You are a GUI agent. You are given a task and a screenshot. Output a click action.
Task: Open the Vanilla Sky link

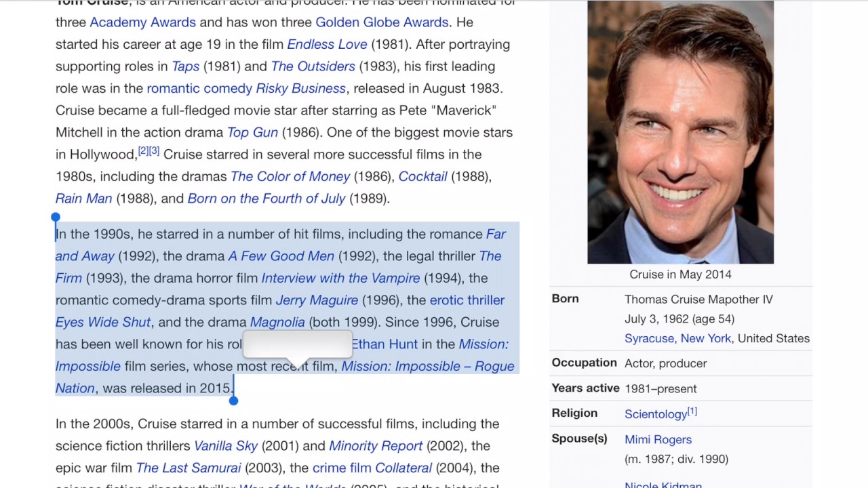pos(226,446)
